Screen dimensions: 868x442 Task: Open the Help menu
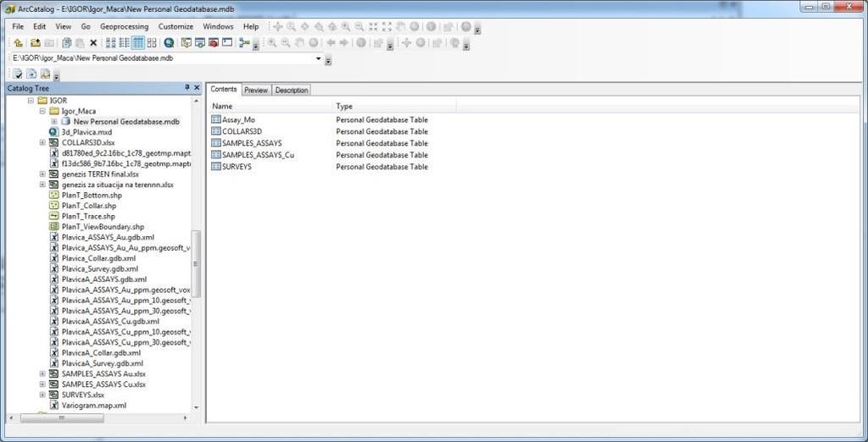pos(251,26)
